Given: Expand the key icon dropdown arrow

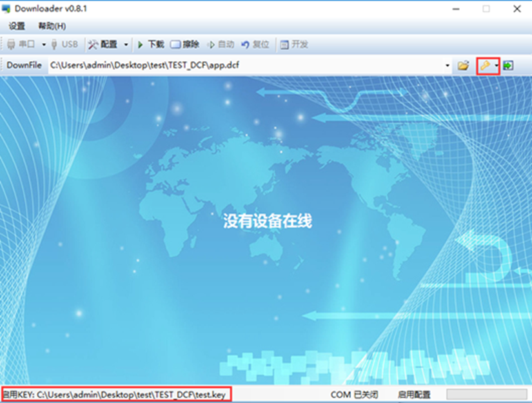Looking at the screenshot, I should tap(497, 66).
